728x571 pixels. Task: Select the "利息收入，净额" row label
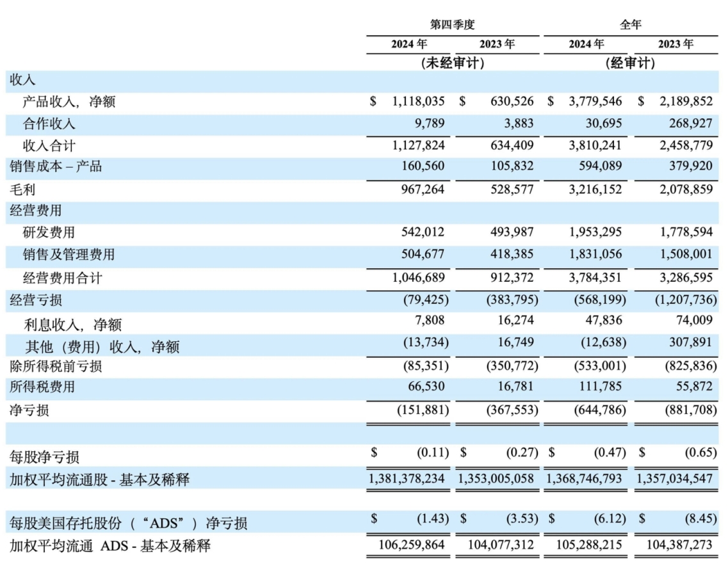73,325
